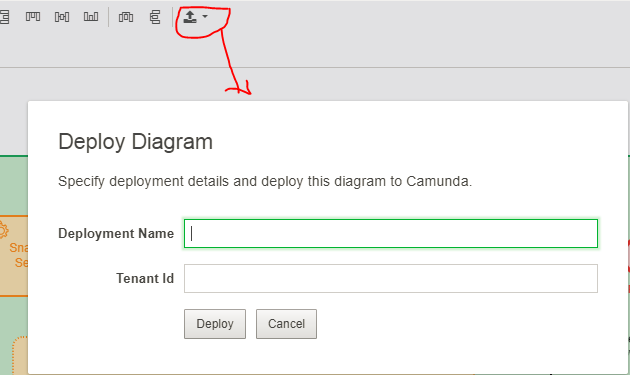
Task: Click into the Tenant Id field
Action: pyautogui.click(x=391, y=279)
